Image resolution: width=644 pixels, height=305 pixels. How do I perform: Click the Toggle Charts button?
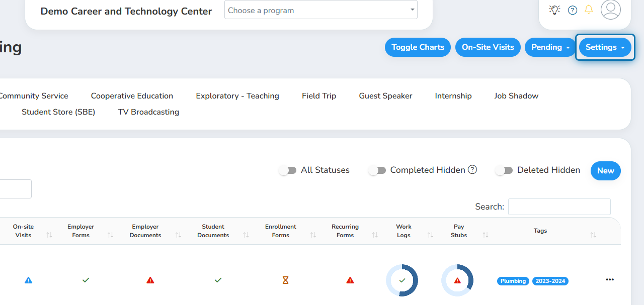click(x=418, y=47)
